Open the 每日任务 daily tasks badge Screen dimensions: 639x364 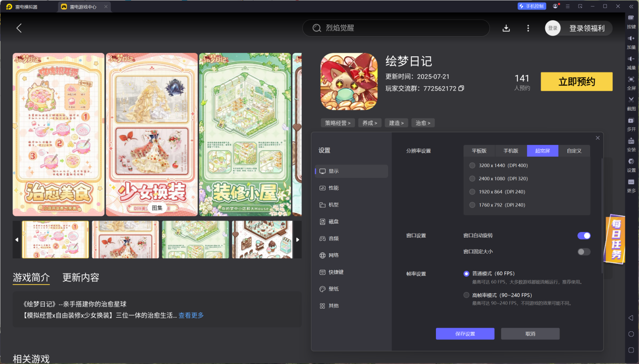click(615, 240)
